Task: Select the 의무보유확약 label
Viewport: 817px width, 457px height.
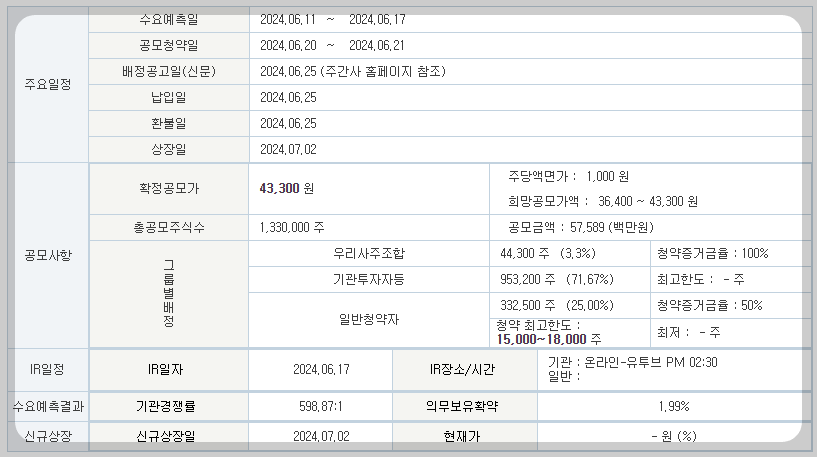Action: (462, 406)
